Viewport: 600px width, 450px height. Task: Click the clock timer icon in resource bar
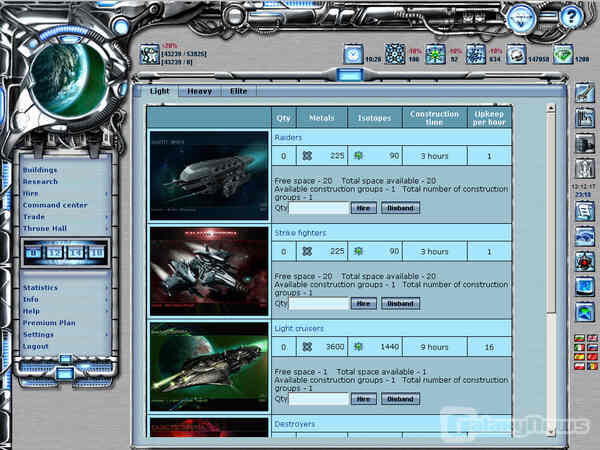(x=353, y=54)
